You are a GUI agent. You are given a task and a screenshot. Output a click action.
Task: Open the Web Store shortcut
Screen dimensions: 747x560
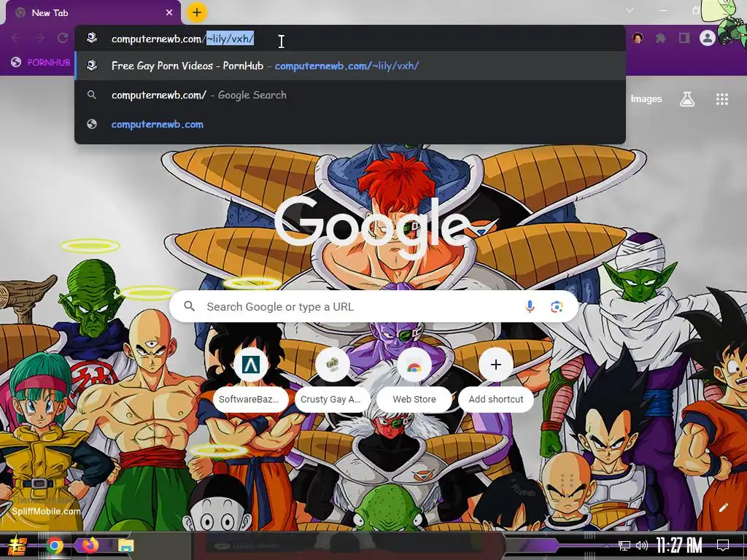click(x=414, y=378)
